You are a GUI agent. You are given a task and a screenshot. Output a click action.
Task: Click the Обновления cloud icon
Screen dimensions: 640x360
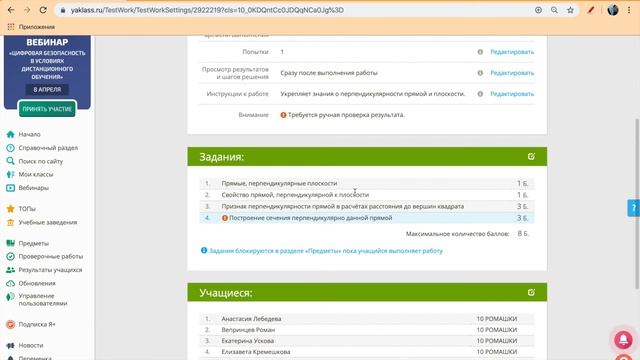click(11, 283)
